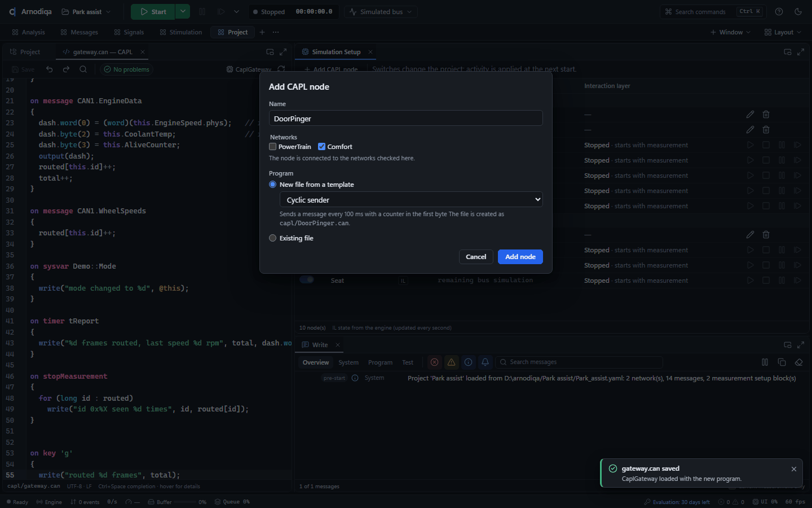Image resolution: width=812 pixels, height=508 pixels.
Task: Expand the chevron next to the step icon
Action: click(236, 11)
